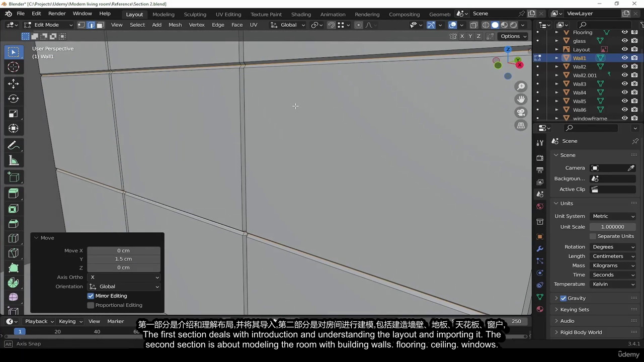The image size is (644, 362).
Task: Open the Playback popover
Action: 39,321
